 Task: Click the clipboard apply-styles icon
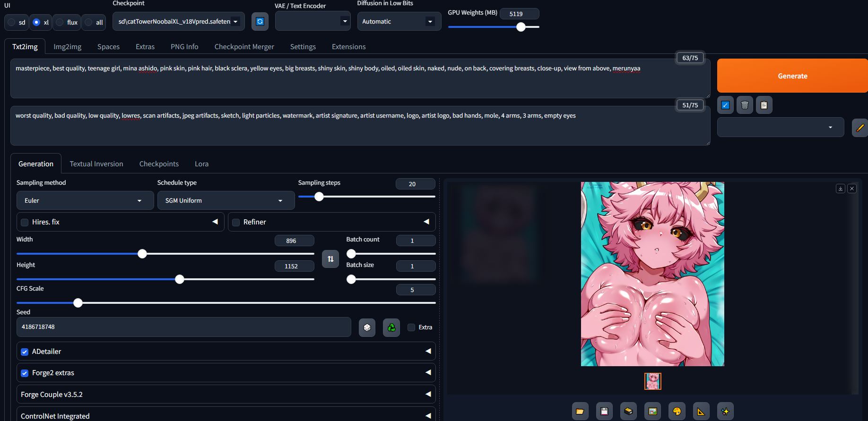click(x=764, y=105)
